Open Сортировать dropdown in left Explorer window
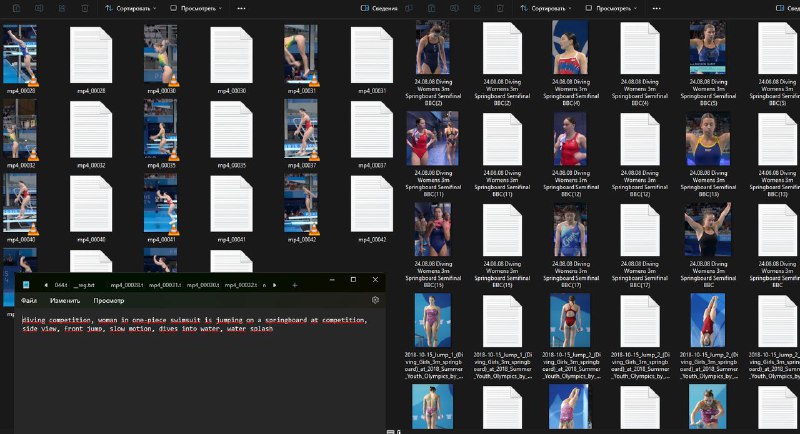Screen dimensions: 800x434 click(131, 8)
